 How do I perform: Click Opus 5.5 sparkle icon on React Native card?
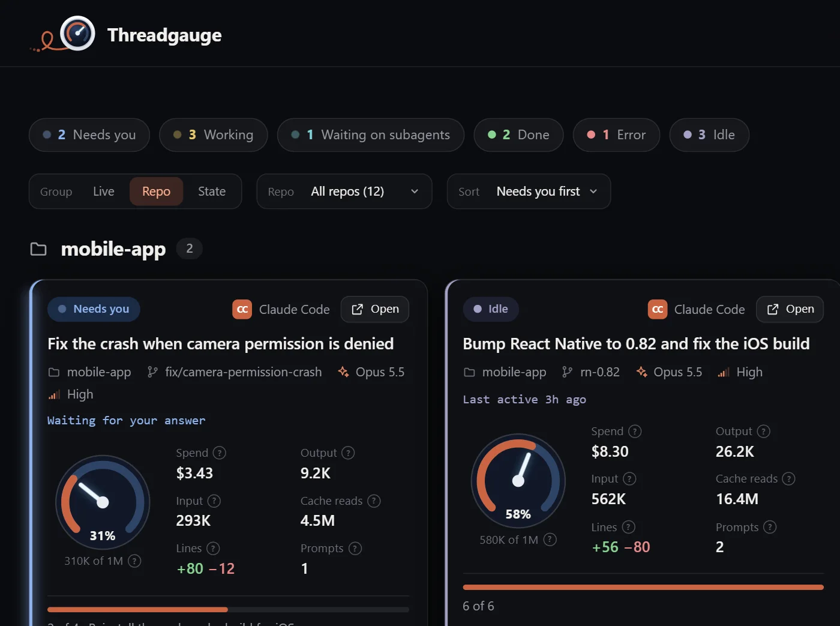[x=641, y=372]
